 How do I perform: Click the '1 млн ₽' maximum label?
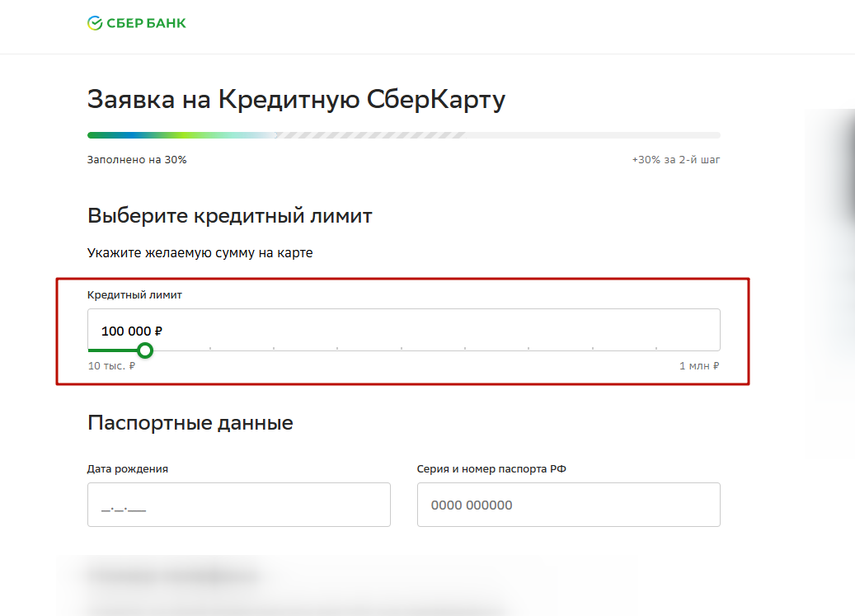pos(699,366)
